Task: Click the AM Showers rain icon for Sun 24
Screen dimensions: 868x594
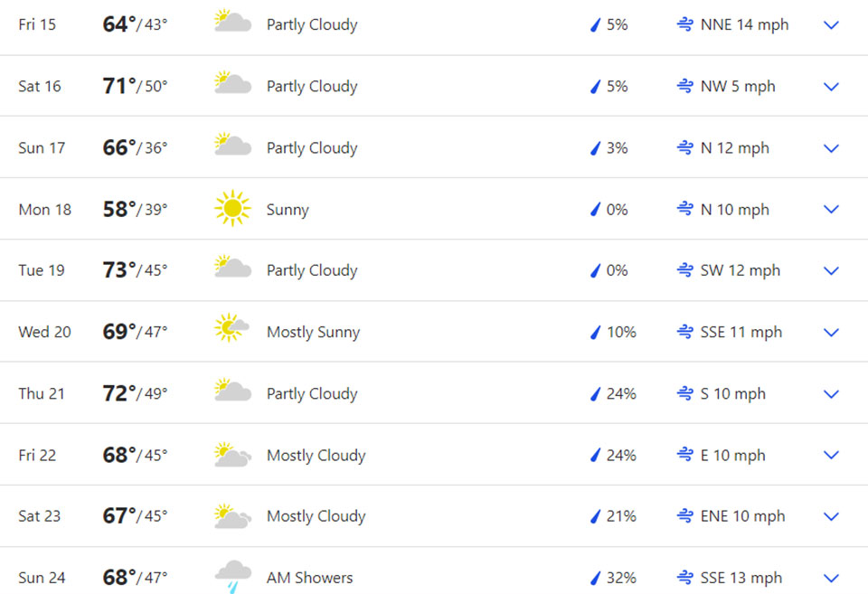Action: [232, 576]
